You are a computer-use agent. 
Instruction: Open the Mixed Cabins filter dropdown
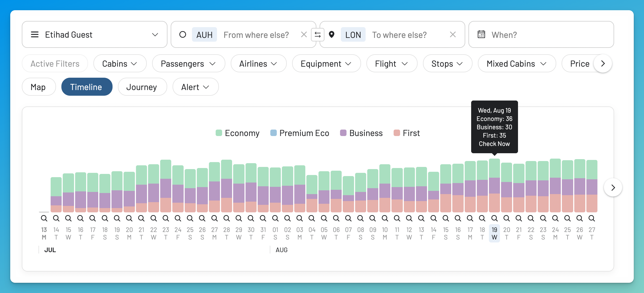tap(517, 63)
